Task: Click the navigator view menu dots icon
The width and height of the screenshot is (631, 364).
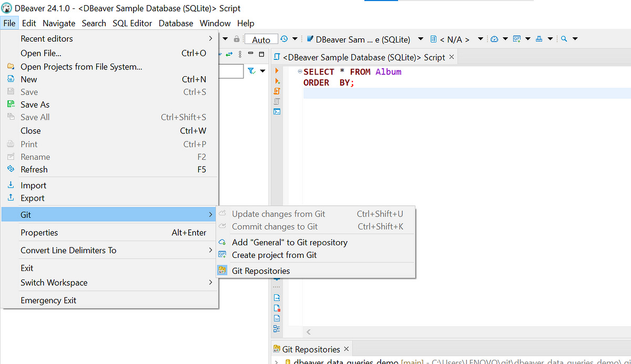Action: pyautogui.click(x=240, y=54)
